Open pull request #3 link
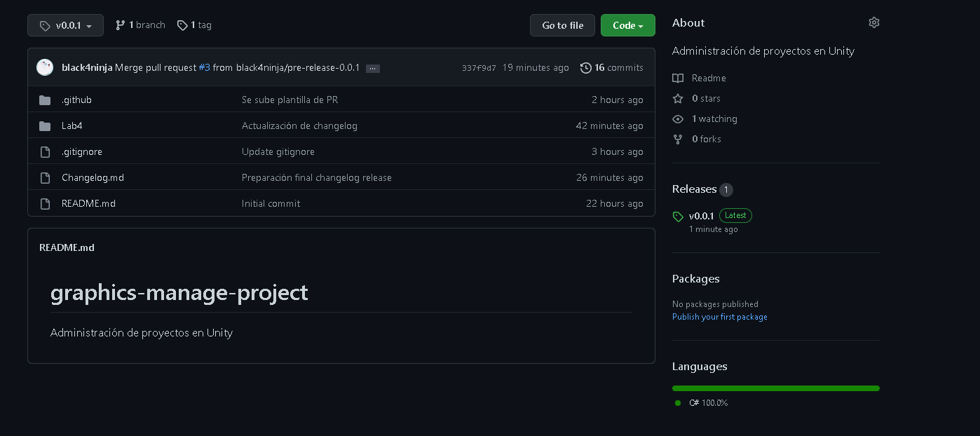This screenshot has height=436, width=980. [x=204, y=68]
